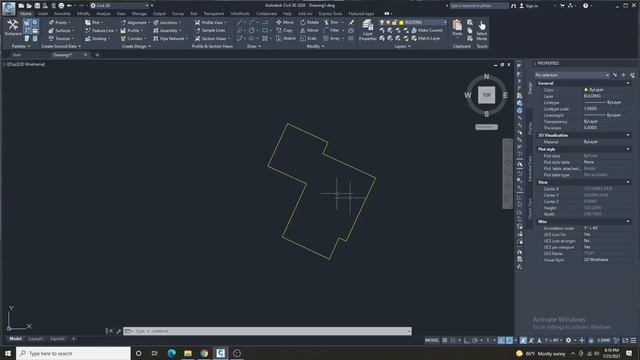Open the Annotate ribbon tab
This screenshot has width=640, height=360.
pos(62,13)
